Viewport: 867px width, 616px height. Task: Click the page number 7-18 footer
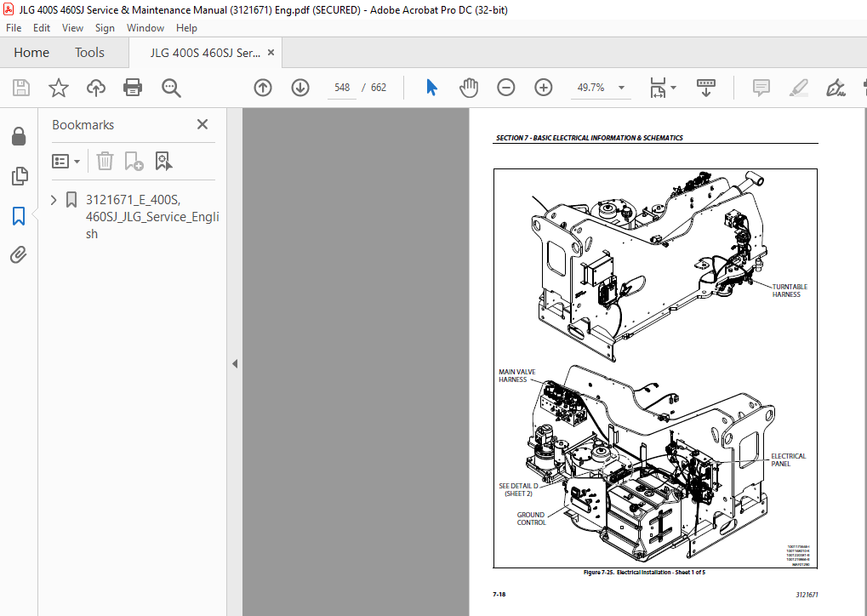[499, 595]
